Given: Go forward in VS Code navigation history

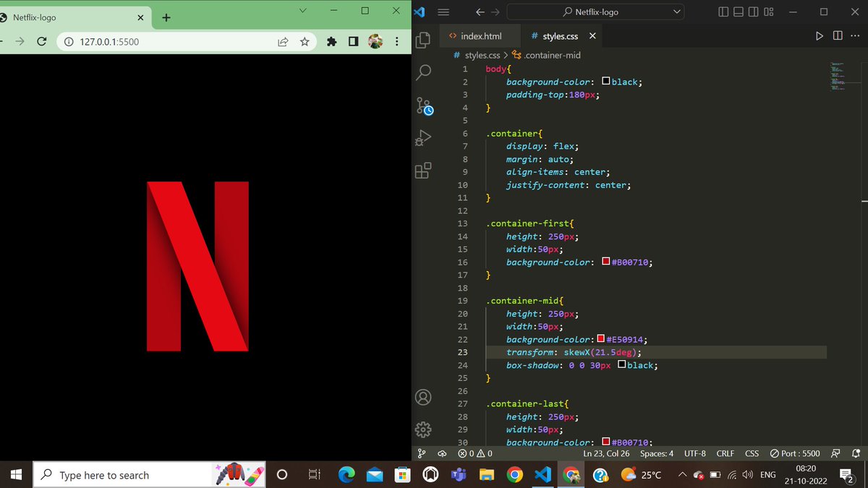Looking at the screenshot, I should pos(495,12).
